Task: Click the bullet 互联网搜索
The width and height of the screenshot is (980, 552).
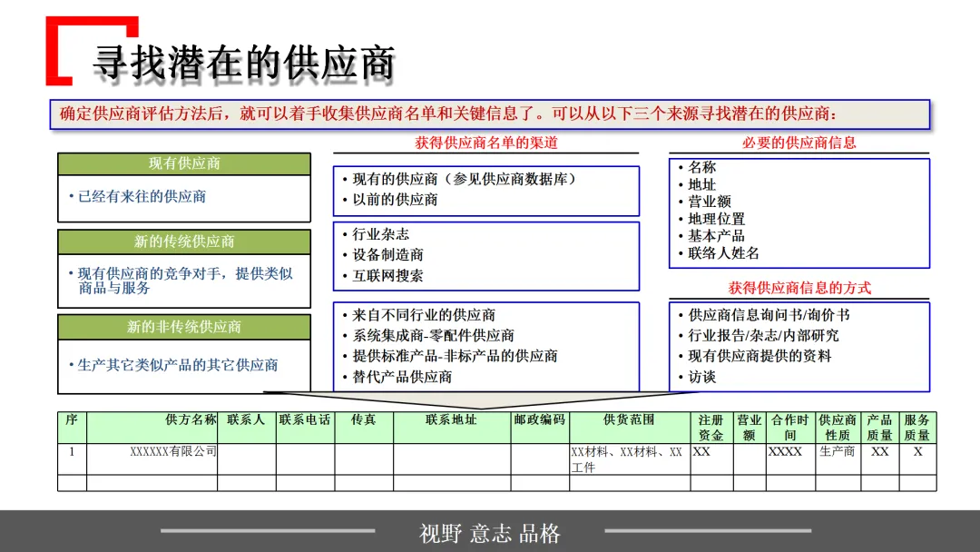Action: tap(387, 276)
